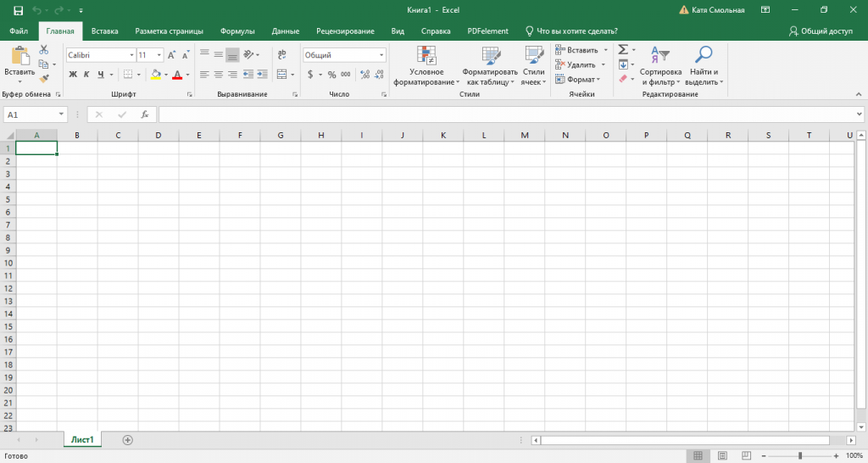Toggle bold Ж formatting
This screenshot has height=463, width=868.
(x=73, y=75)
